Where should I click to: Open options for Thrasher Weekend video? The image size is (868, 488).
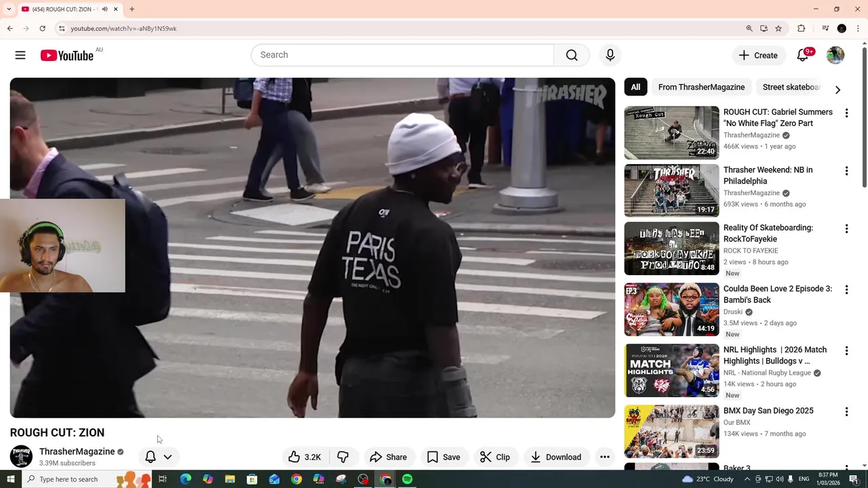click(x=846, y=171)
